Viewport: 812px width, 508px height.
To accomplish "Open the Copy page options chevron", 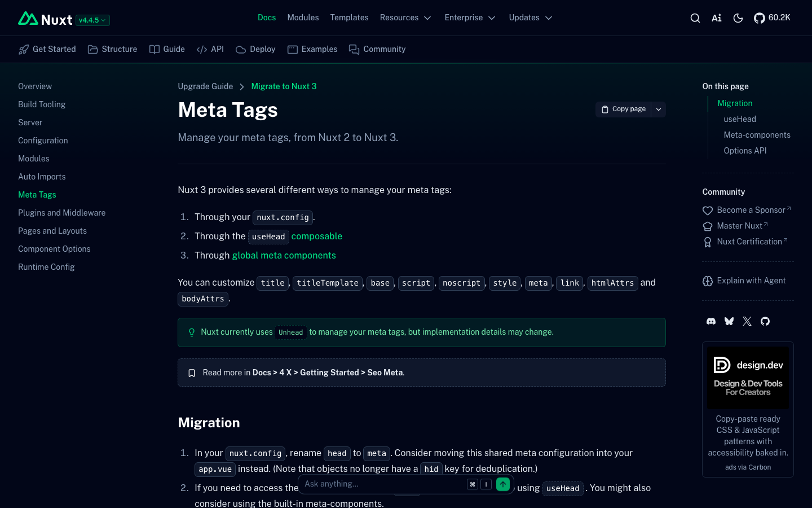I will click(x=659, y=110).
